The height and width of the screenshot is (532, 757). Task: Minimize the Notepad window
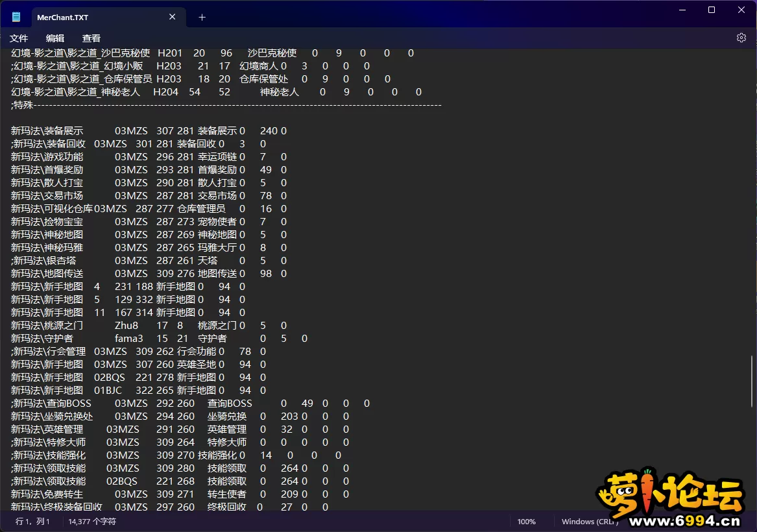click(682, 10)
